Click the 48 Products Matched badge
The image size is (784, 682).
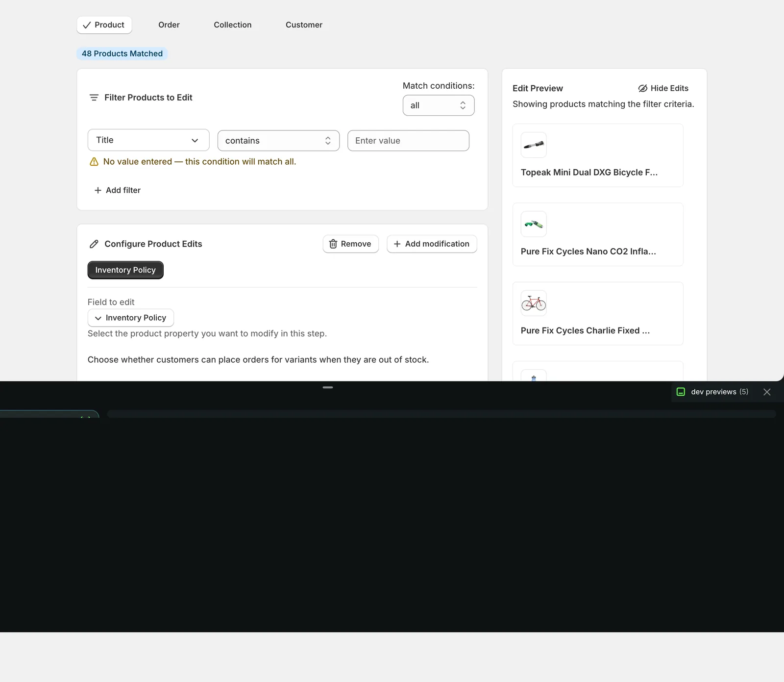122,53
